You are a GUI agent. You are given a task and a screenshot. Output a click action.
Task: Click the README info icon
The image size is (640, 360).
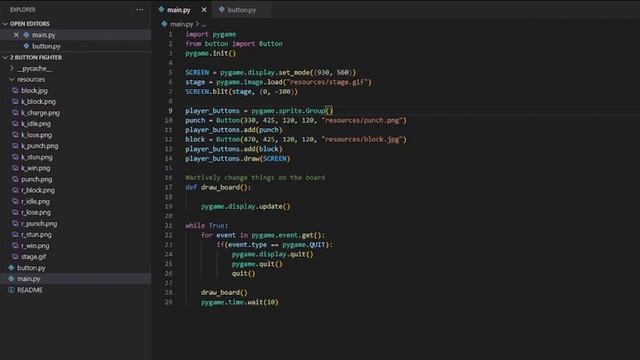[11, 290]
